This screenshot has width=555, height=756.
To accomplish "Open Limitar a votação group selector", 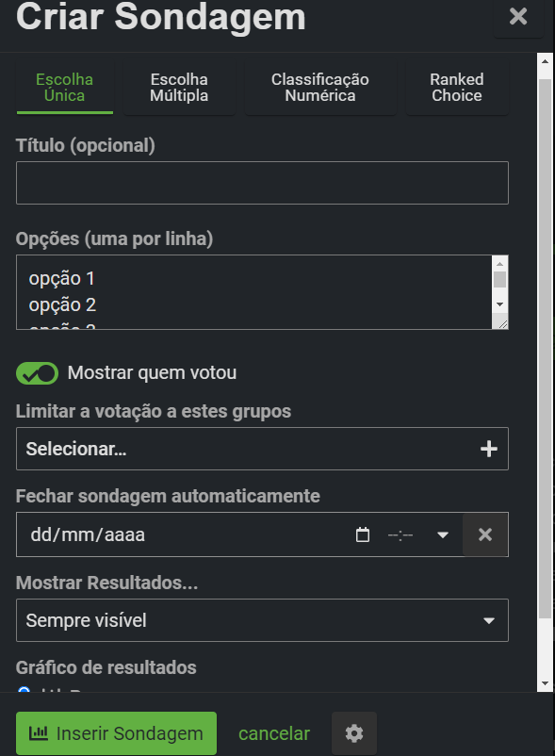I will coord(262,449).
